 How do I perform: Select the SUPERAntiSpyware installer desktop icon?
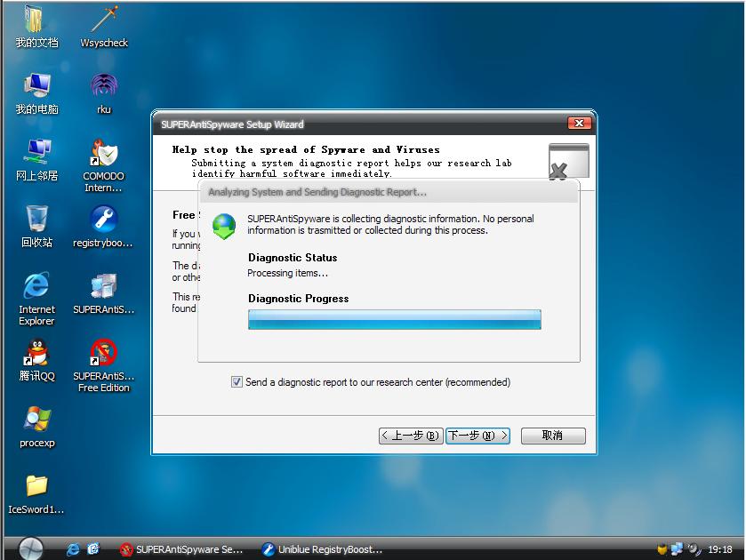tap(104, 294)
